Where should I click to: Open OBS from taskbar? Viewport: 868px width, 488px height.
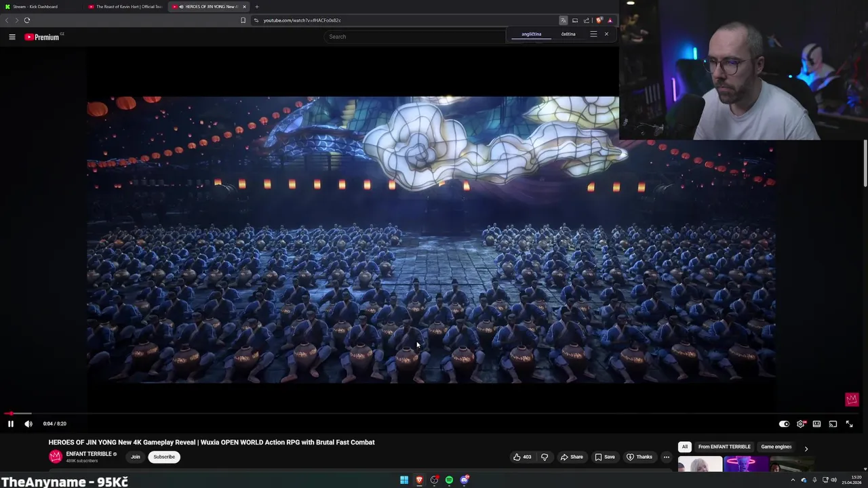(434, 480)
